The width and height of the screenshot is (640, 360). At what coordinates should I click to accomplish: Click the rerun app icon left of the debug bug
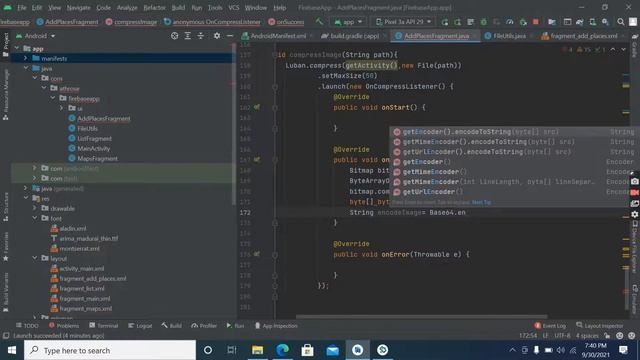445,22
